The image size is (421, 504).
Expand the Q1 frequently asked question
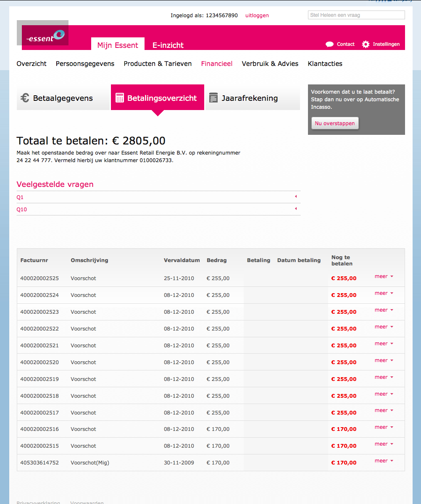coord(296,197)
